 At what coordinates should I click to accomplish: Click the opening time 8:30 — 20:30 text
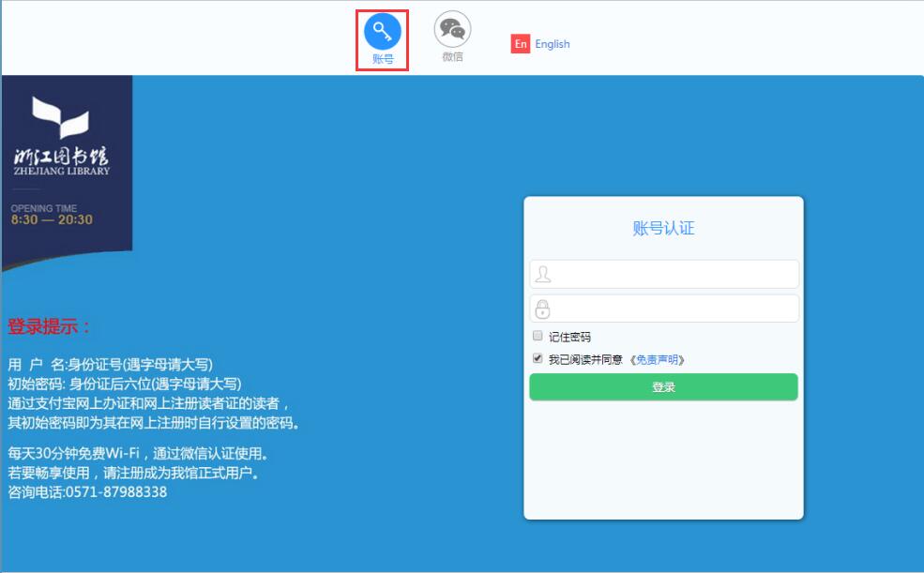(x=52, y=219)
